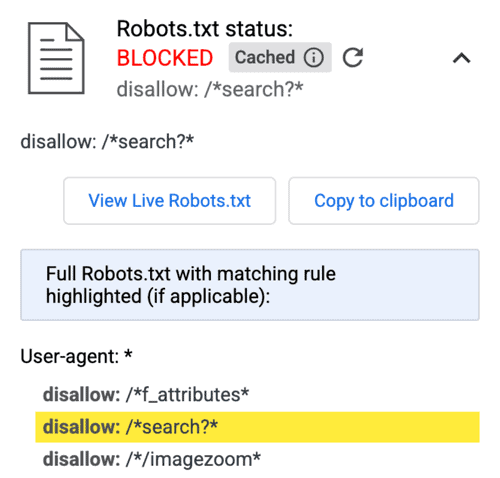The width and height of the screenshot is (500, 478).
Task: Select the red BLOCKED status text
Action: [x=165, y=58]
